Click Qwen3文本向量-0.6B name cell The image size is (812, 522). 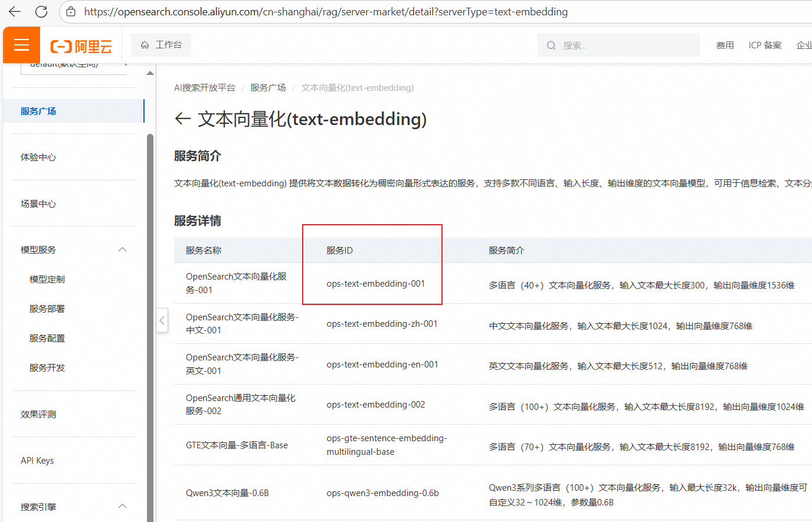point(227,493)
